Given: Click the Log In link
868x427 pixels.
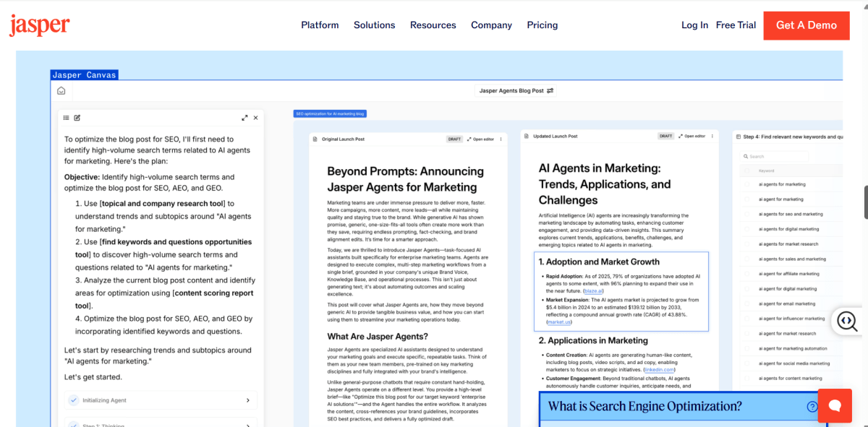Looking at the screenshot, I should pyautogui.click(x=694, y=25).
